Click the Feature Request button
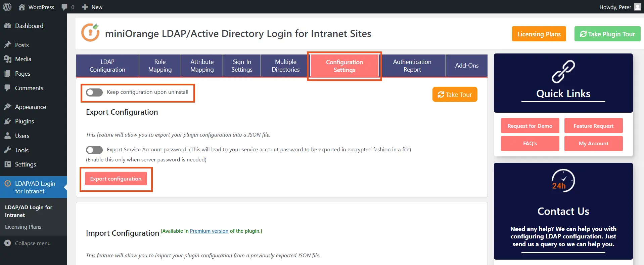Screen dimensions: 644x265 tap(593, 126)
